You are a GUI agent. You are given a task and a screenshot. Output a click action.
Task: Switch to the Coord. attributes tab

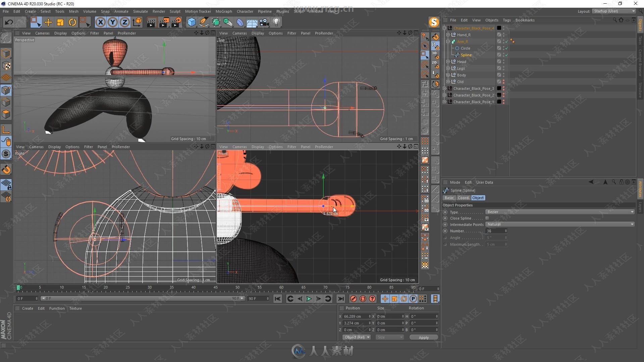(464, 198)
